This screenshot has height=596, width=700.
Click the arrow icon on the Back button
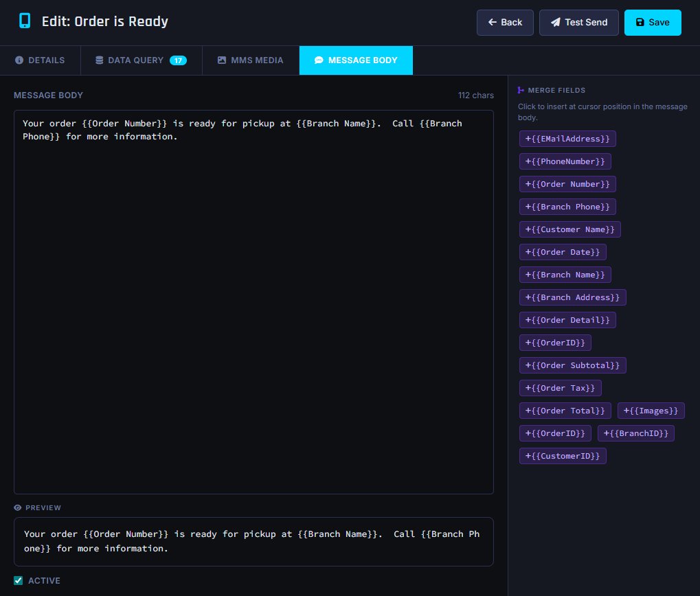(x=493, y=22)
